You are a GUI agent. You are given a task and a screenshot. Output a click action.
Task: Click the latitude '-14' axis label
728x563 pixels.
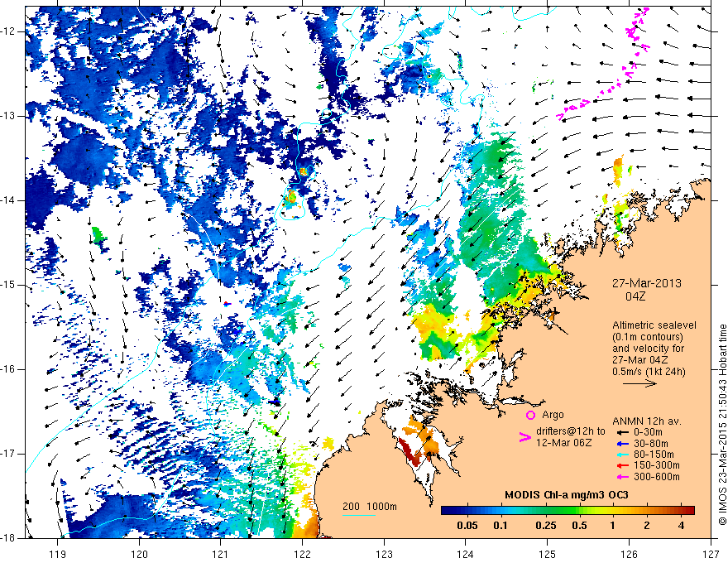tap(7, 200)
